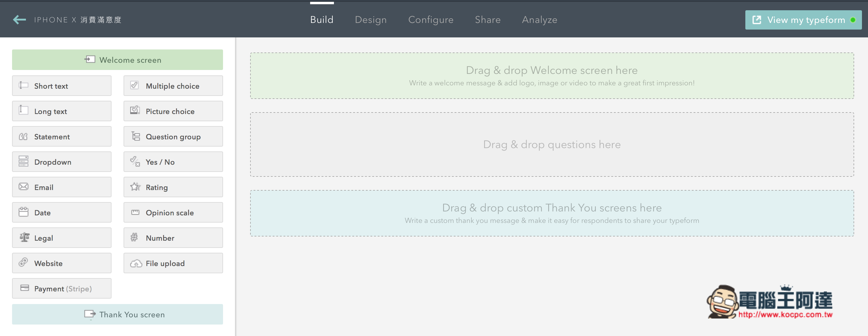
Task: Switch to the Design tab
Action: point(371,19)
